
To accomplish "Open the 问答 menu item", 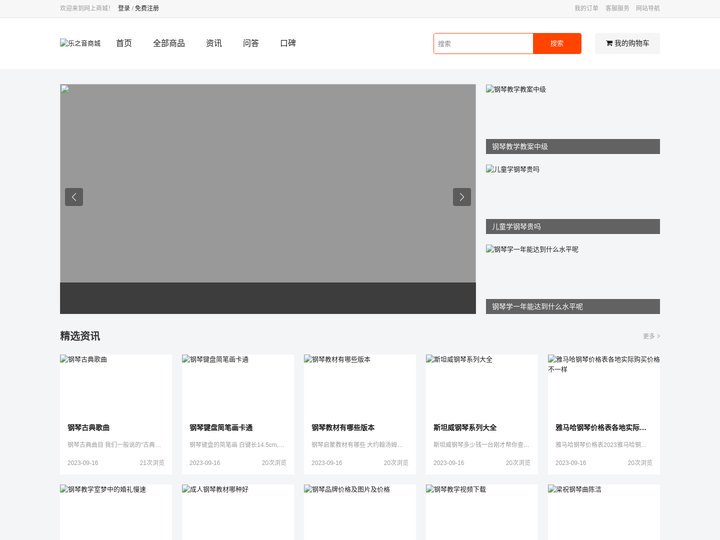I will click(251, 43).
